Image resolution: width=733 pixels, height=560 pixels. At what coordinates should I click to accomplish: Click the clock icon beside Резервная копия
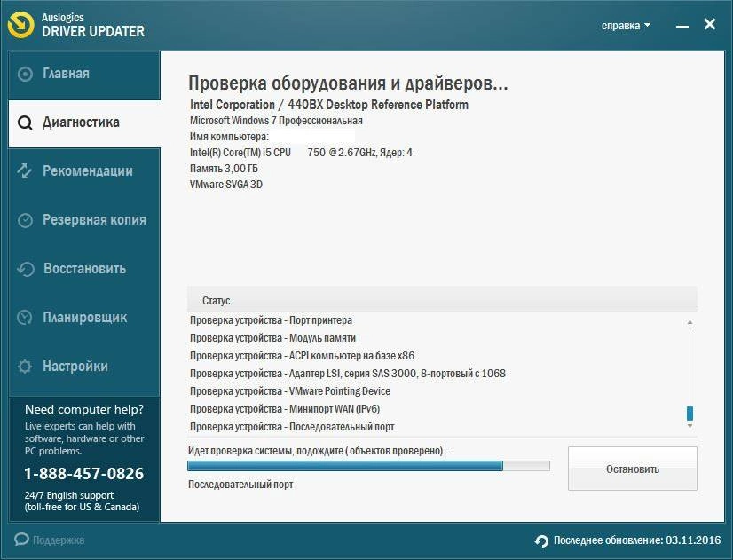pyautogui.click(x=25, y=220)
